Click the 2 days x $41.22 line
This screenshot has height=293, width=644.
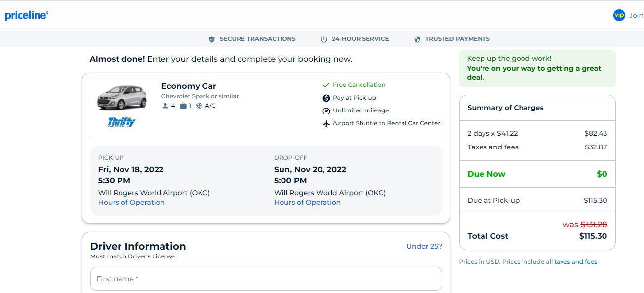[492, 133]
